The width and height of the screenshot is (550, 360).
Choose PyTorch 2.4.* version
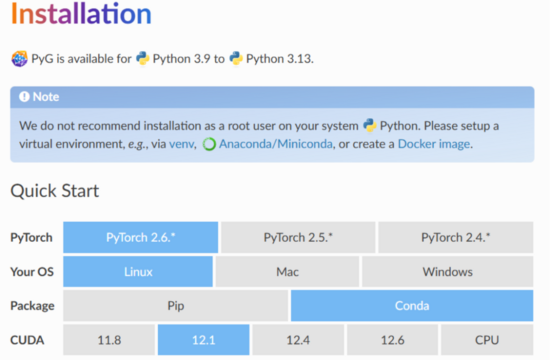click(x=456, y=237)
